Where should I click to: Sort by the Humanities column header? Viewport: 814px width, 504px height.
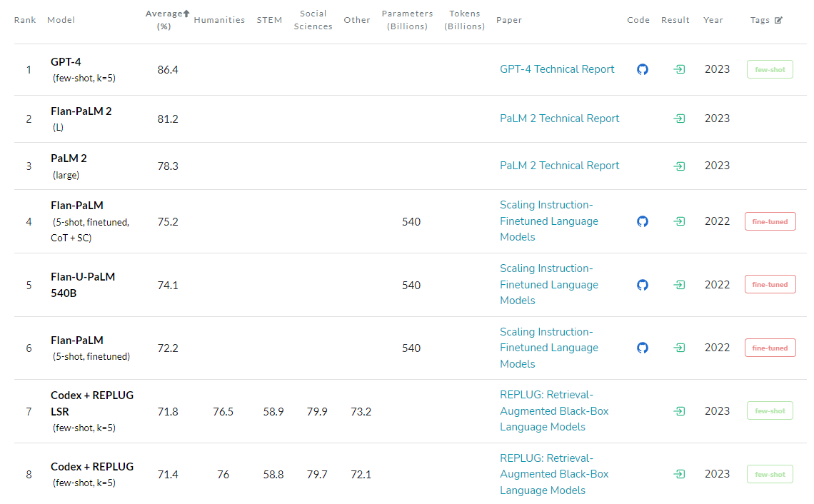219,20
